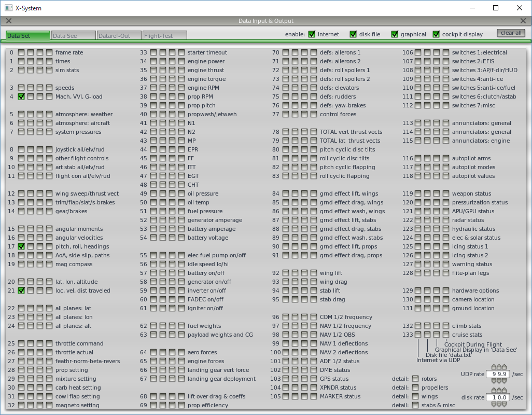The image size is (532, 415).
Task: Increase the UDP rate tens digit
Action: click(494, 367)
